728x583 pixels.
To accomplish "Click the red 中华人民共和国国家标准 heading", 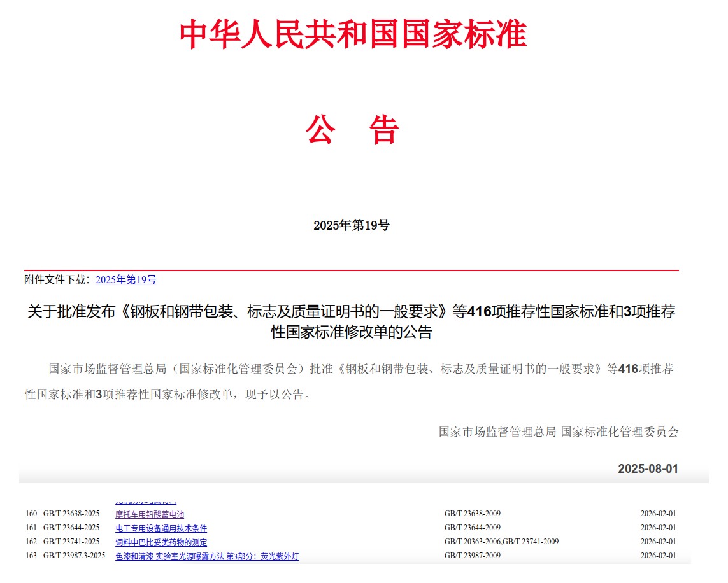I will (x=353, y=35).
